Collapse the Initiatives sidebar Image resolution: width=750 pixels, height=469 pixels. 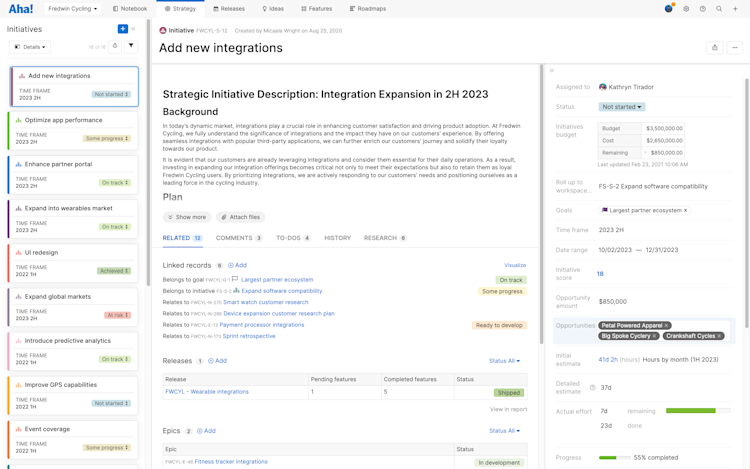pos(133,29)
